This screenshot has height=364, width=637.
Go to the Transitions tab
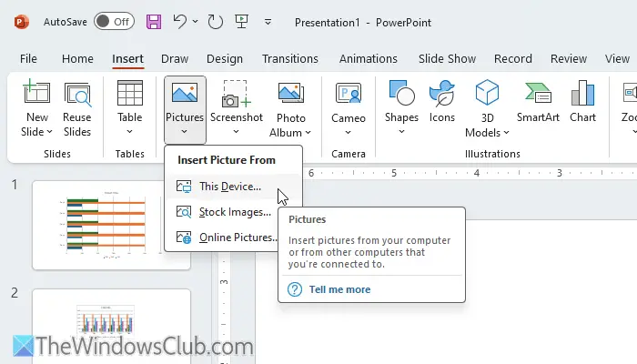pos(290,59)
